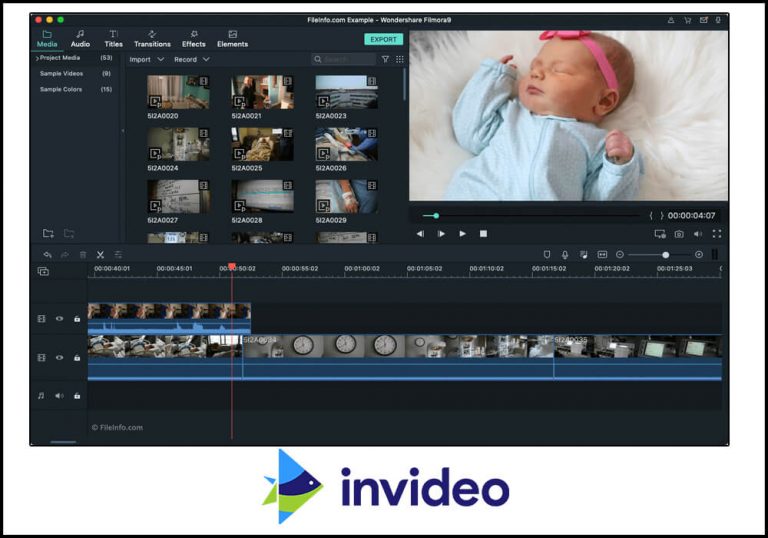Select clip thumbnail 5I2A0029
768x538 pixels.
(347, 196)
